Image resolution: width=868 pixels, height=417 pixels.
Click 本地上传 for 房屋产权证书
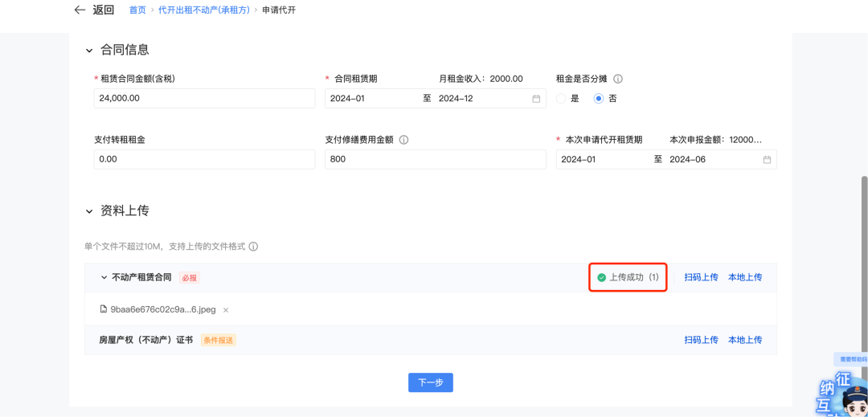745,340
